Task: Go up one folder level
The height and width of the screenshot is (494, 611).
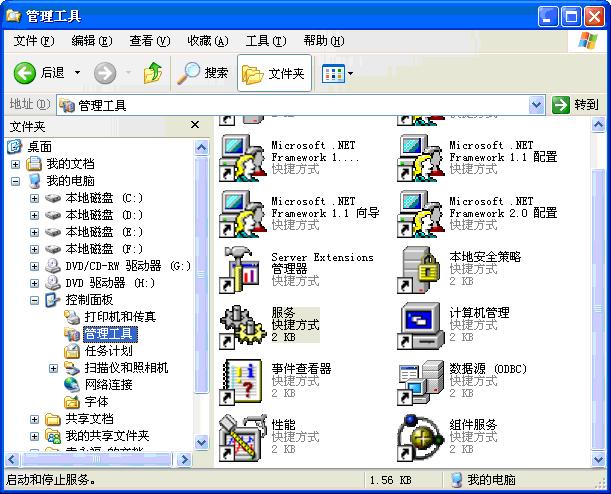Action: tap(153, 73)
